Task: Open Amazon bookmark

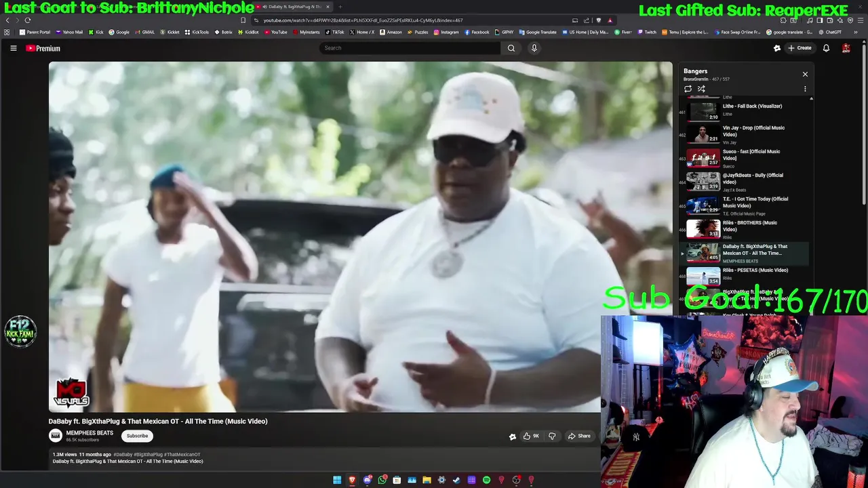Action: [x=391, y=32]
